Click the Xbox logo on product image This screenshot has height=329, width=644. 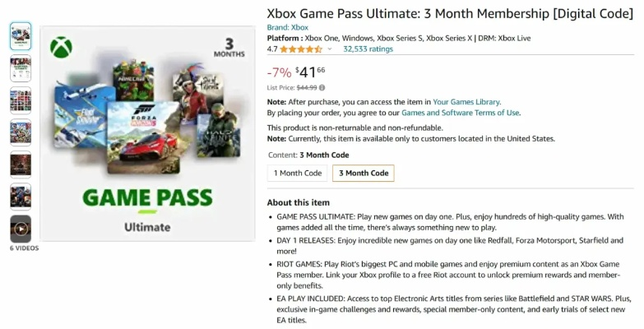(61, 49)
